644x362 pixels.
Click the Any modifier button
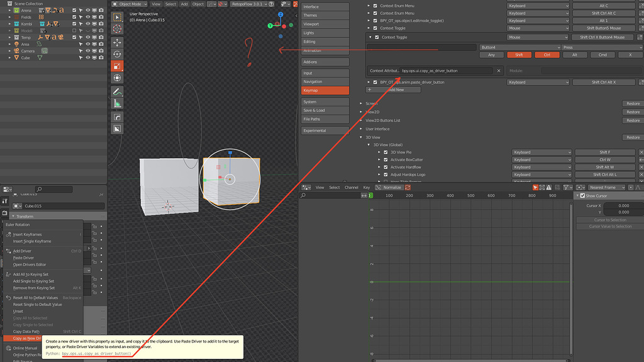coord(491,55)
